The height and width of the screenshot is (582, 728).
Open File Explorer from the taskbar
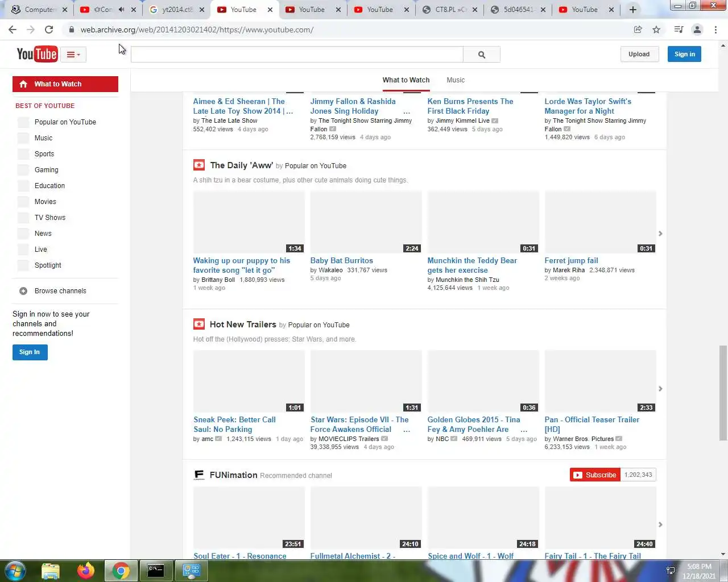click(51, 571)
